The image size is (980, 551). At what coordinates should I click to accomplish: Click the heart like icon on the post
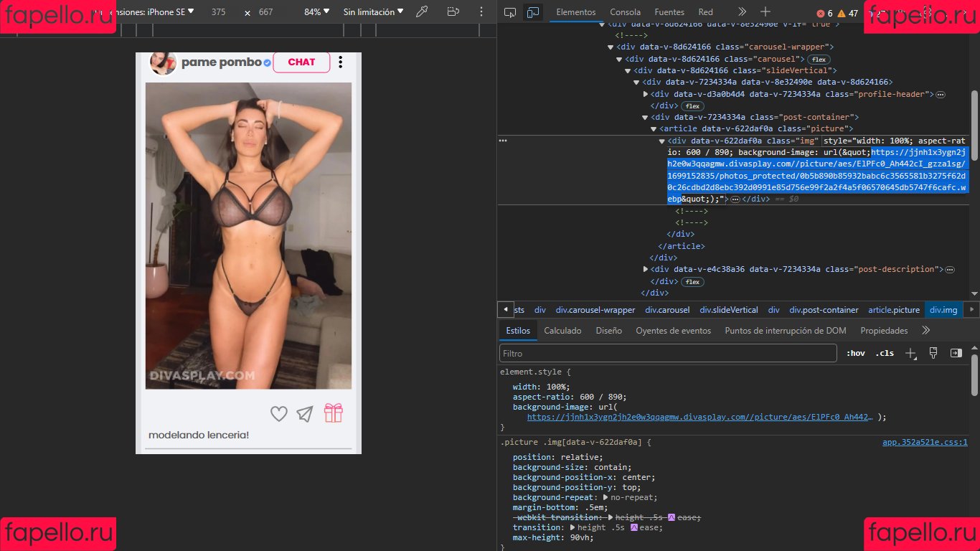click(x=279, y=414)
